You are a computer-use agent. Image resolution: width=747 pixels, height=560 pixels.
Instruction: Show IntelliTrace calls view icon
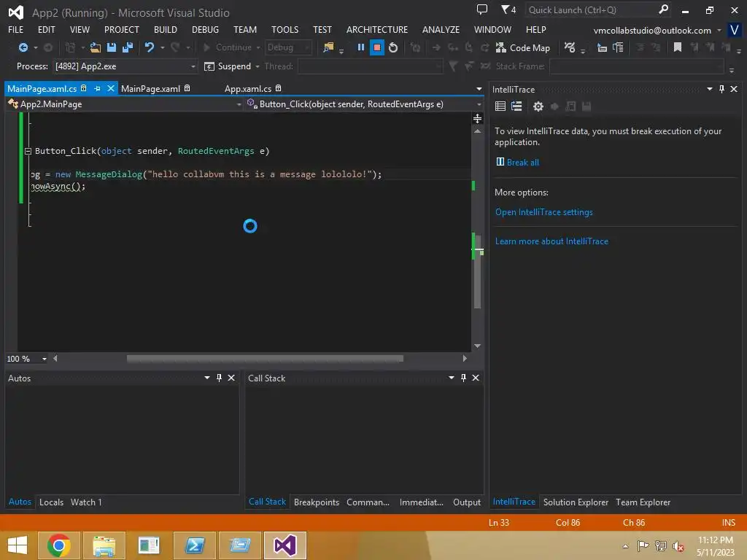(516, 106)
